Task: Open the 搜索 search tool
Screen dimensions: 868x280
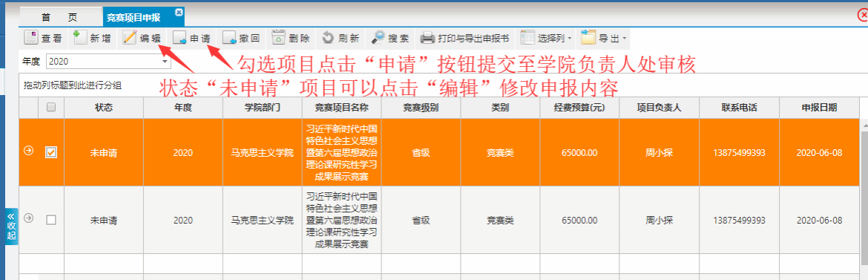Action: [x=391, y=39]
